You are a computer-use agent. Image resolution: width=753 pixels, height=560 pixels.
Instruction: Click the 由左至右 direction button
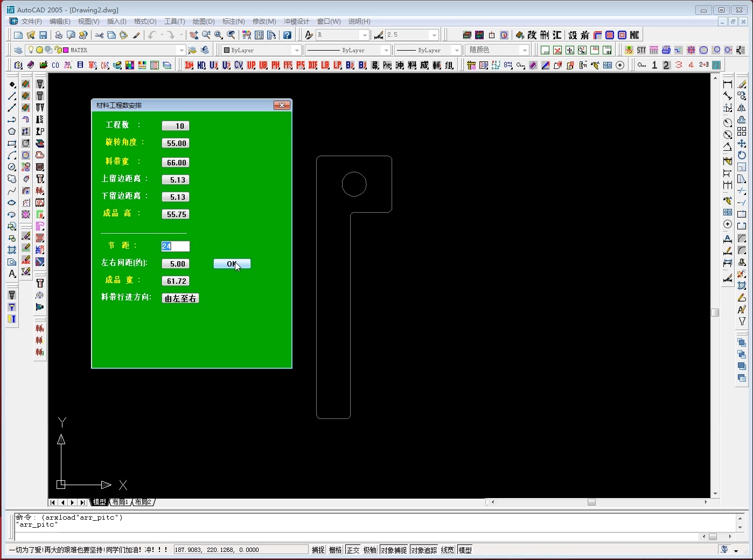[x=180, y=298]
